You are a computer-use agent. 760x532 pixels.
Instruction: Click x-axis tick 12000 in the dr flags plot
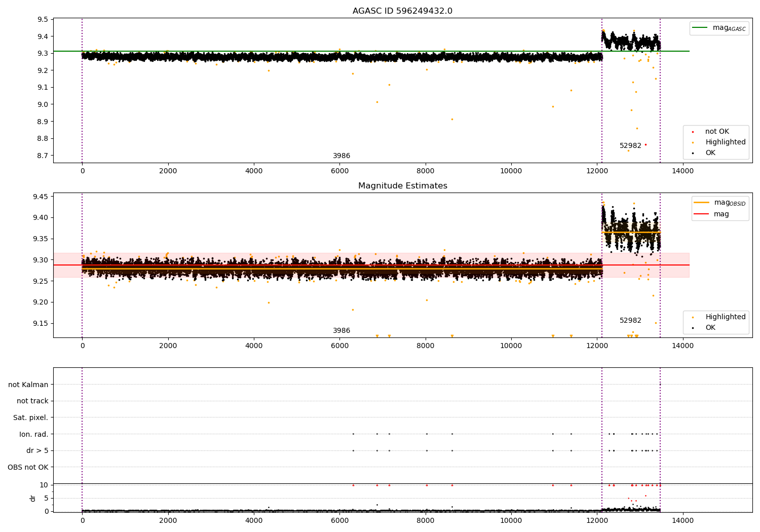[597, 520]
